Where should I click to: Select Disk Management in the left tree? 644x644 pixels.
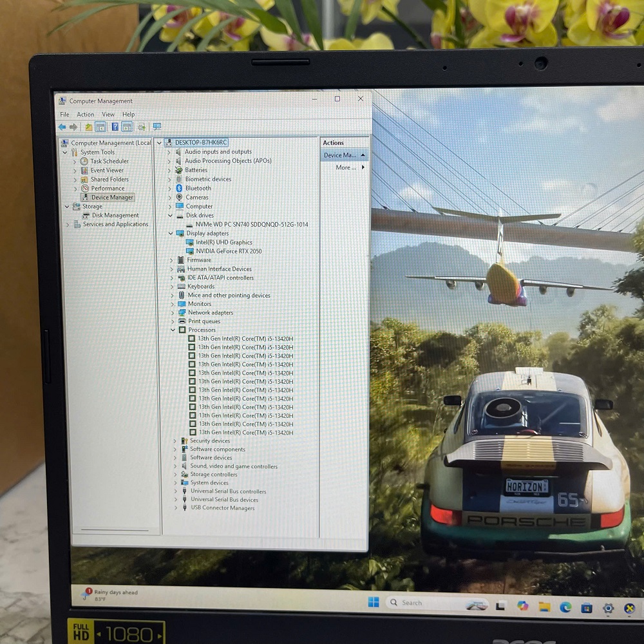pyautogui.click(x=115, y=216)
